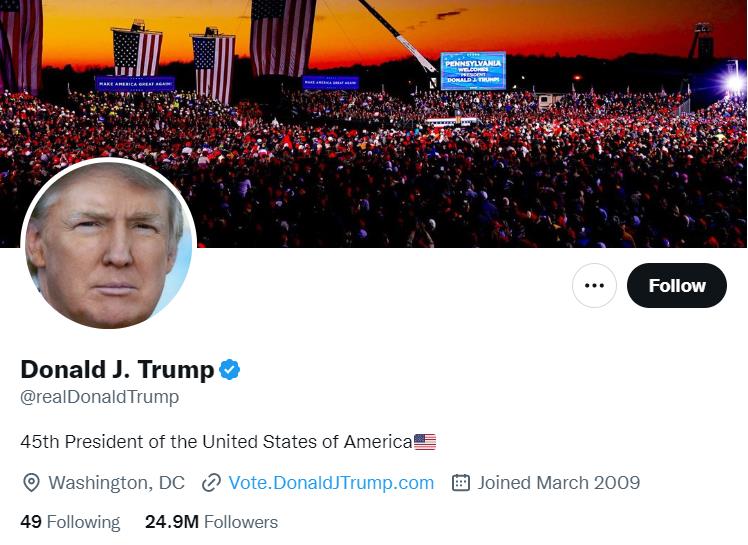Click the location pin icon
748x545 pixels.
31,483
